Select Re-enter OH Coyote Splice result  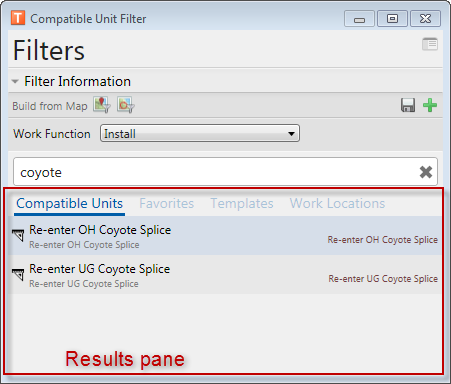tap(225, 236)
